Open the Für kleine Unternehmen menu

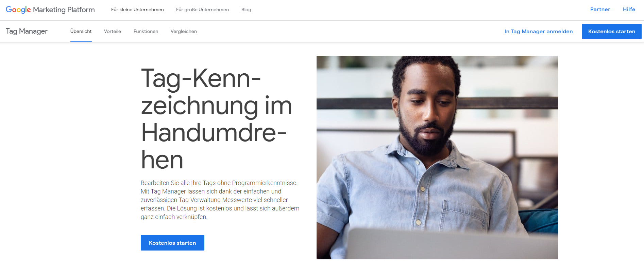point(137,10)
